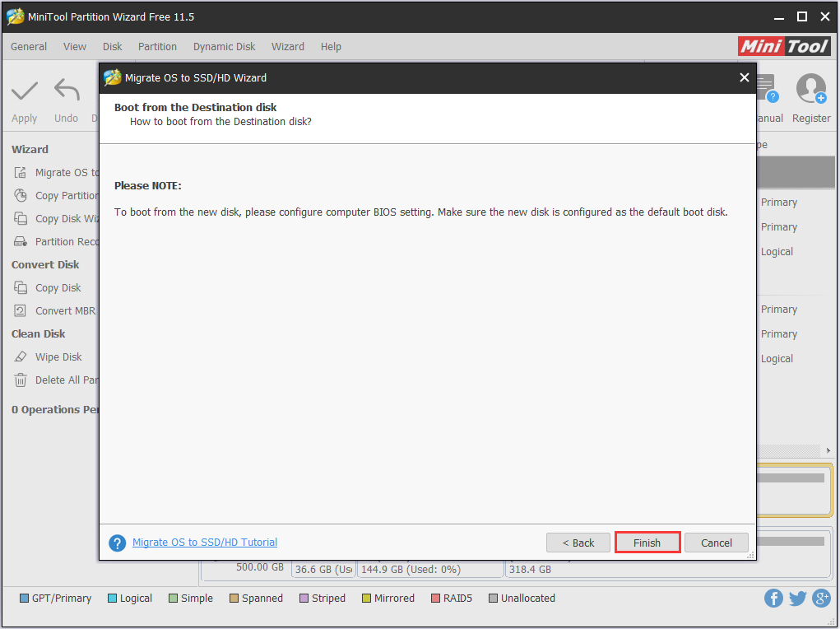
Task: Open the Partition menu
Action: (157, 47)
